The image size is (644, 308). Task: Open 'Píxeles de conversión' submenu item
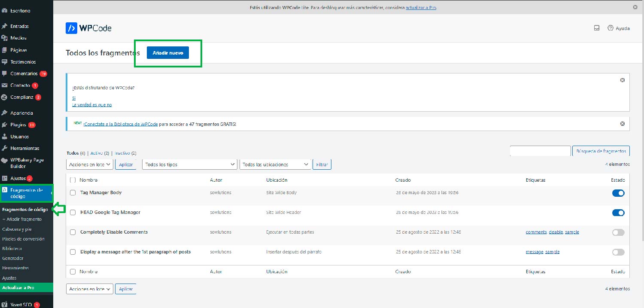click(x=23, y=239)
